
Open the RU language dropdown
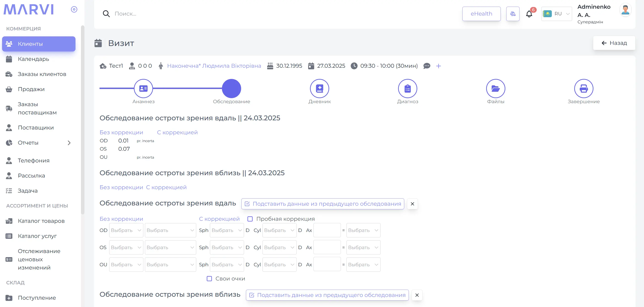pos(557,14)
